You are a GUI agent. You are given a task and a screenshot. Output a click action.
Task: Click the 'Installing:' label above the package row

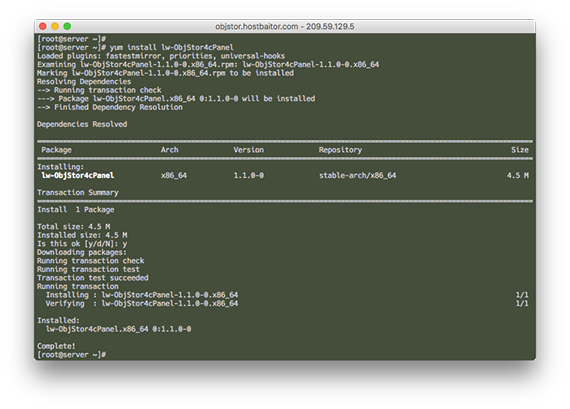coord(61,167)
